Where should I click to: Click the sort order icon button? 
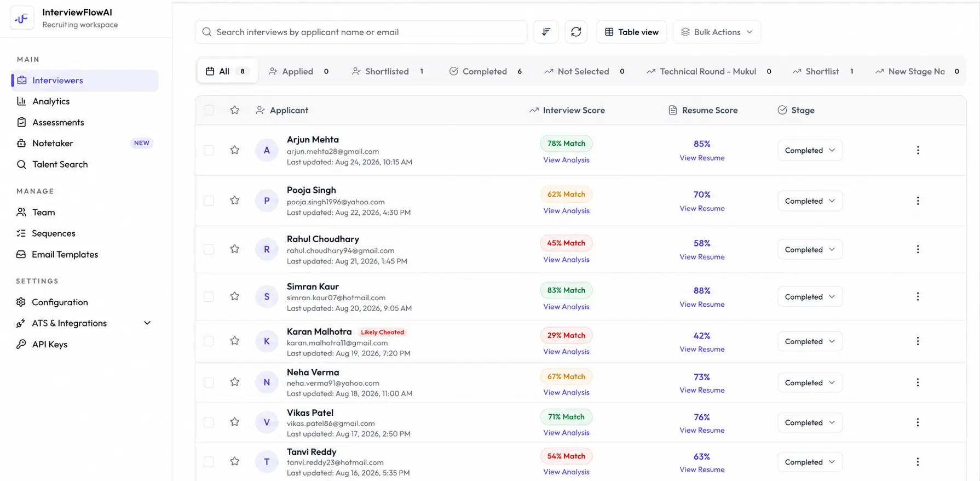coord(546,32)
